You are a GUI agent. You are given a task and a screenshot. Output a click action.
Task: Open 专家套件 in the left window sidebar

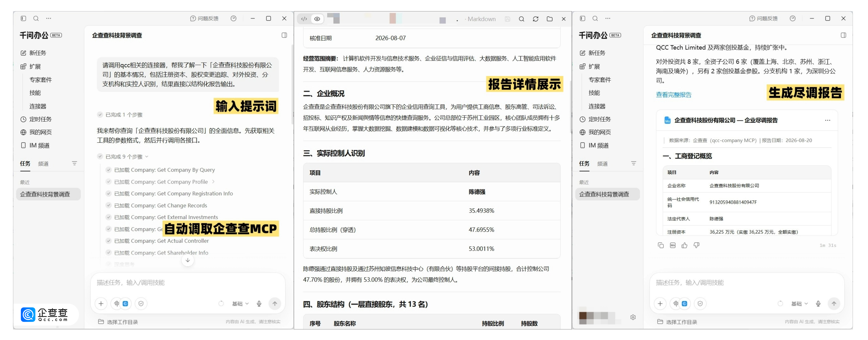coord(40,80)
